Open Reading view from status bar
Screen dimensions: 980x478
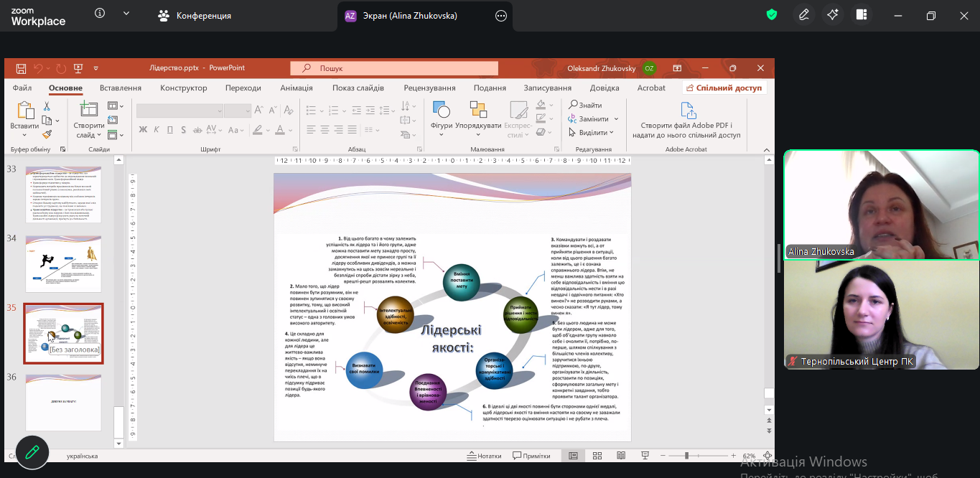coord(621,456)
